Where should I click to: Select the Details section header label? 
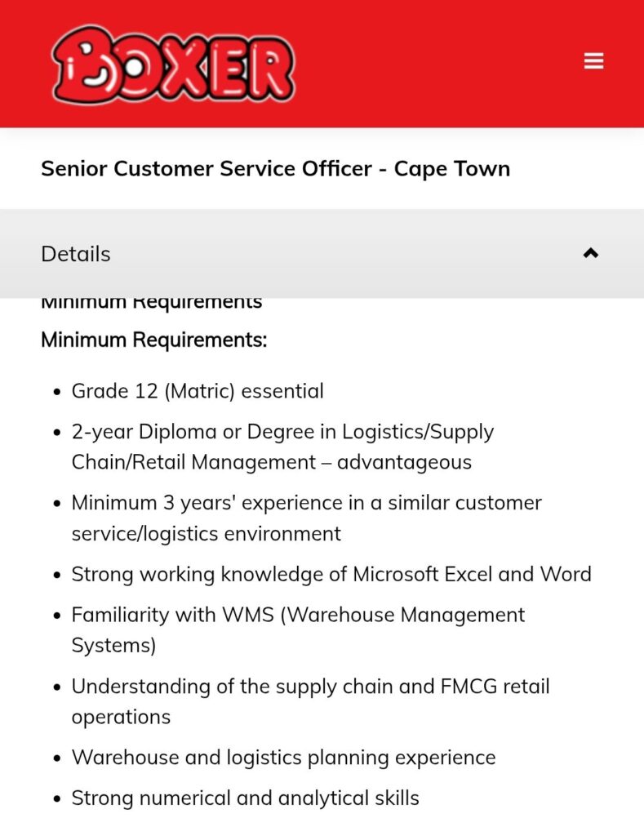tap(76, 254)
